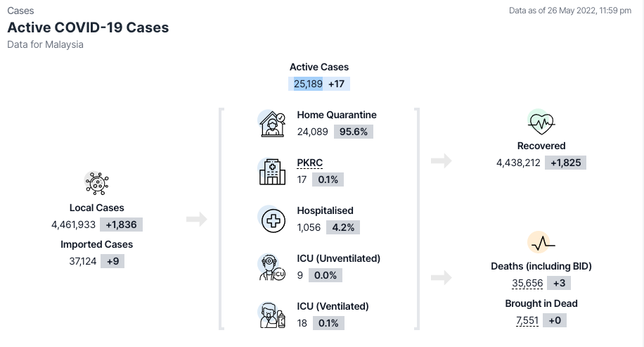The width and height of the screenshot is (644, 347).
Task: Click the Local Cases virus icon
Action: (x=96, y=183)
